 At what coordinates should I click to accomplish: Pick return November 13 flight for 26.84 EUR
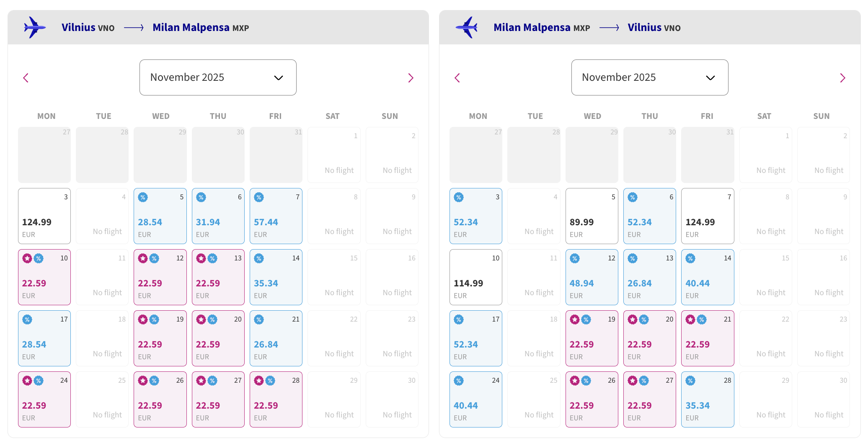pyautogui.click(x=649, y=277)
